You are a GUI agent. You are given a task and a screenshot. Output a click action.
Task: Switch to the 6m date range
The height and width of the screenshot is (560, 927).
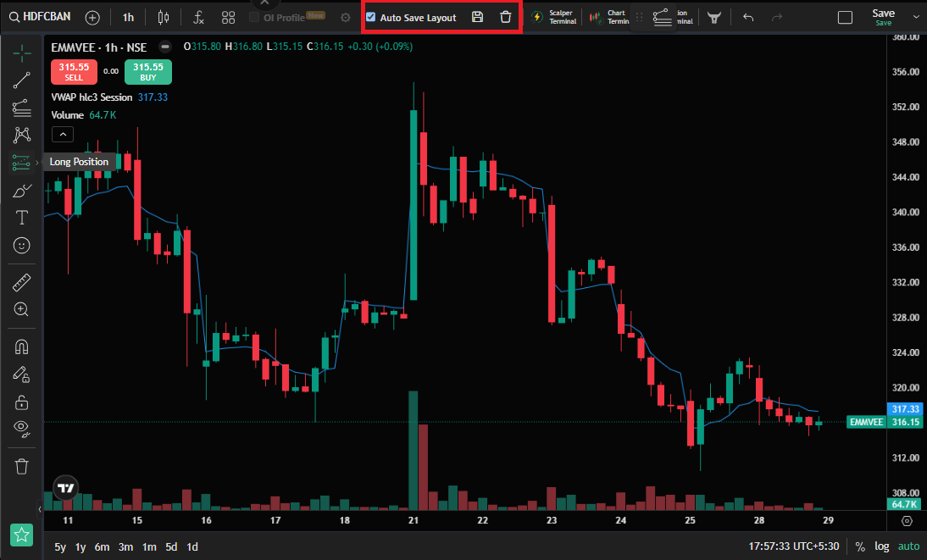click(102, 547)
